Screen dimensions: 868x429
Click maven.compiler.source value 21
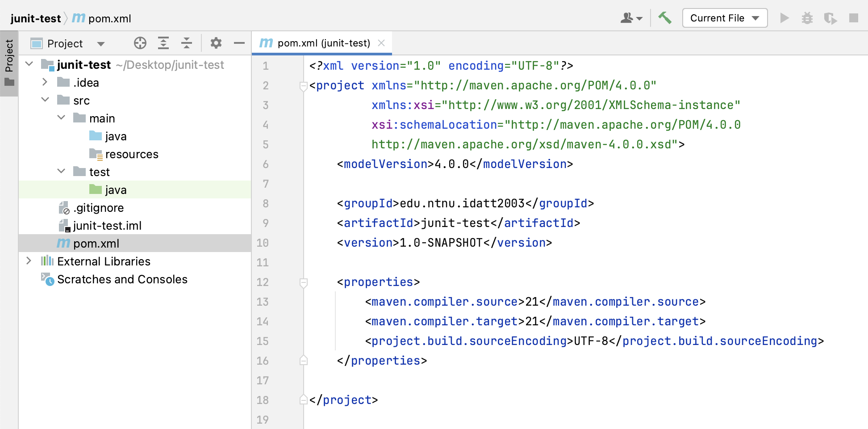coord(532,302)
